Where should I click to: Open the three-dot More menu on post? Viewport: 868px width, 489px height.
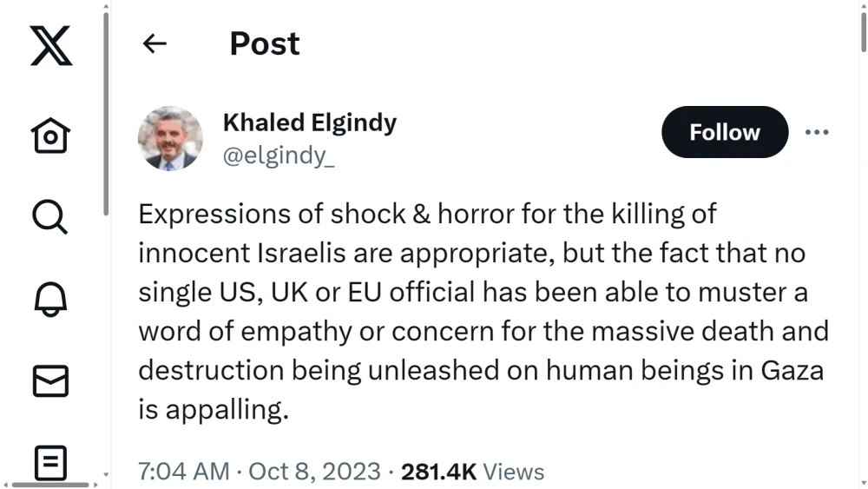[817, 132]
